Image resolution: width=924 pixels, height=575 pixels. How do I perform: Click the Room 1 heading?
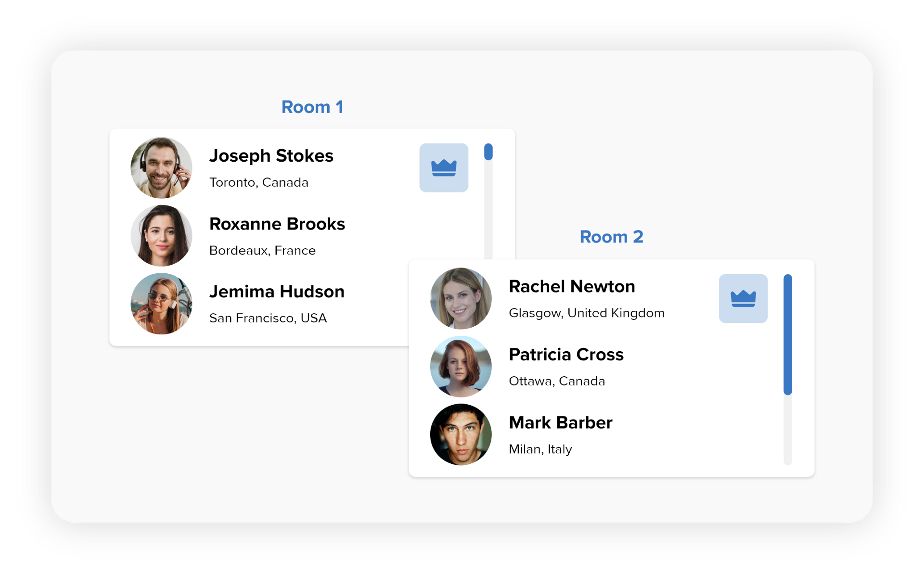point(312,107)
